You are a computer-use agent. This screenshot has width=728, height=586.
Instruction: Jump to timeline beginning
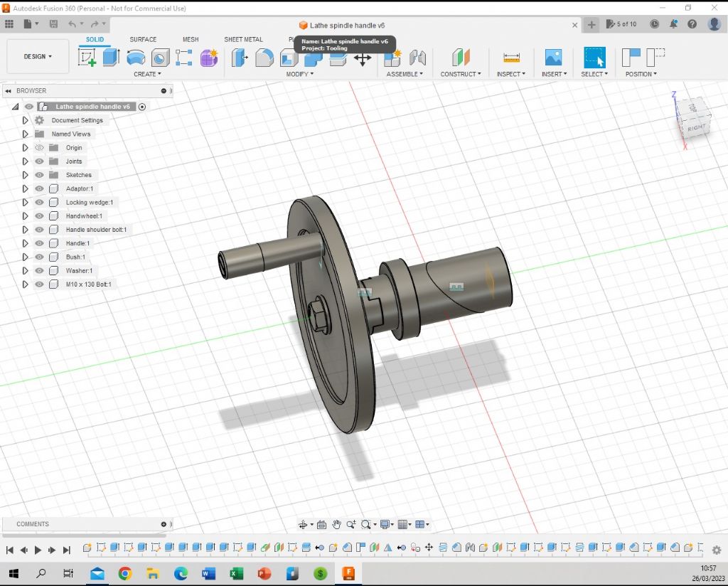pos(10,550)
